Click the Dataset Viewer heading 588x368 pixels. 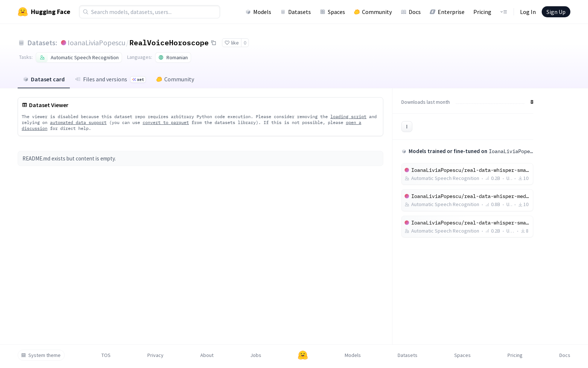49,105
